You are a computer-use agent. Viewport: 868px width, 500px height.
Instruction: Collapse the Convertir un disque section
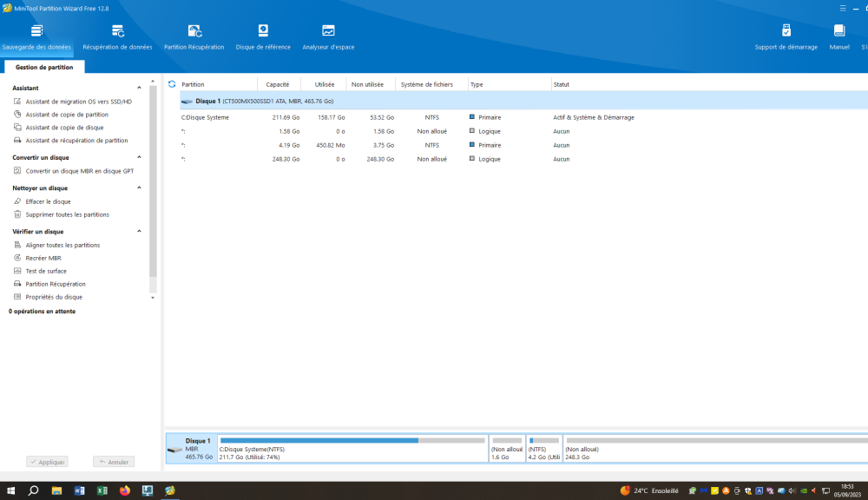[140, 158]
